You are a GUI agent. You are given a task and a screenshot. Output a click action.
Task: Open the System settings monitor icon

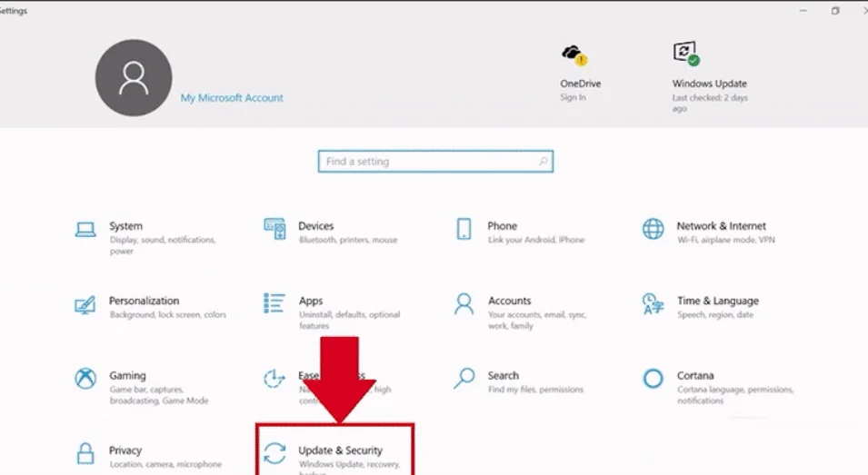pos(85,229)
